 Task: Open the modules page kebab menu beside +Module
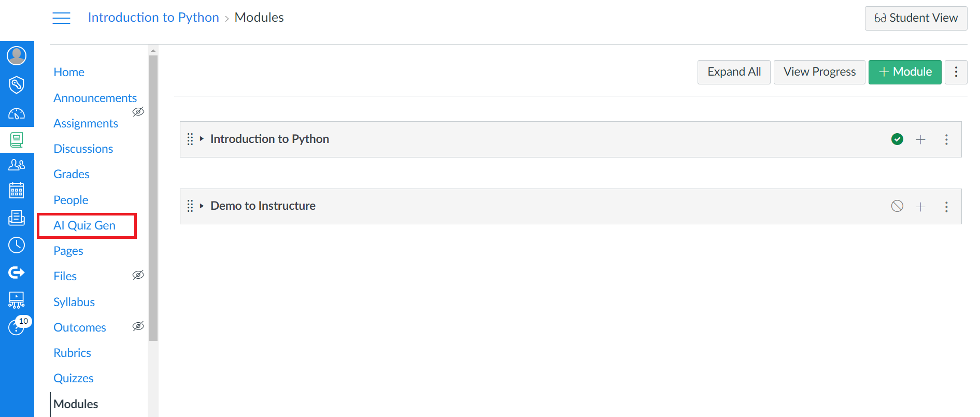956,72
